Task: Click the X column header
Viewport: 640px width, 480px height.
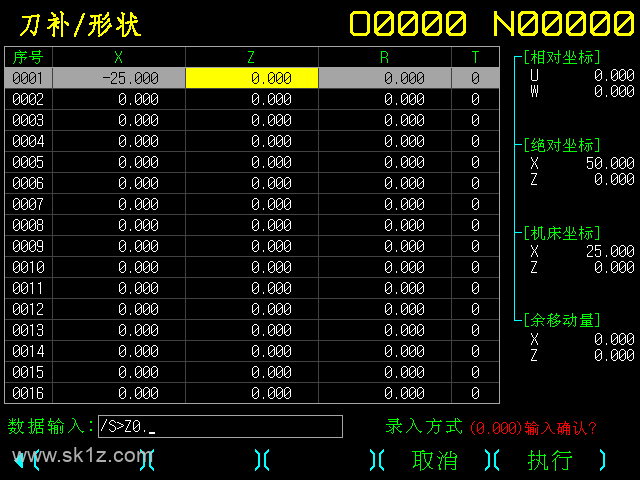Action: (x=119, y=57)
